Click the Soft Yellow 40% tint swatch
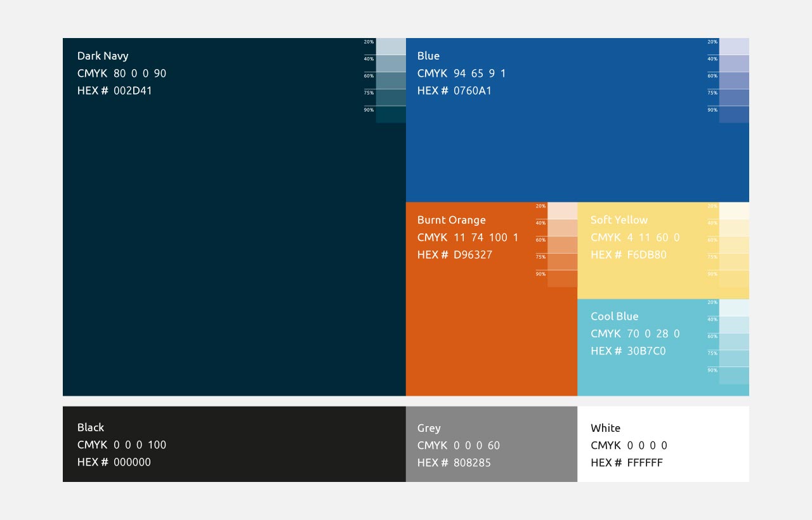 coord(734,228)
